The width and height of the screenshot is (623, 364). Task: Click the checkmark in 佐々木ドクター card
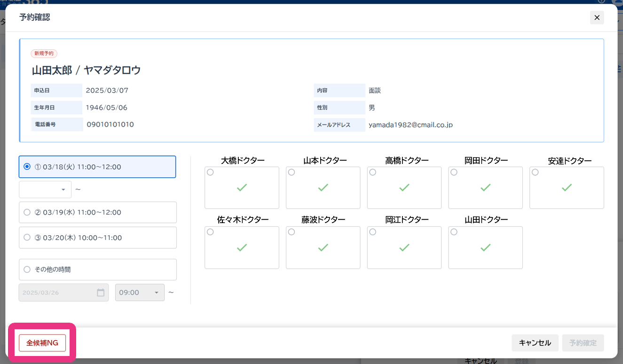[242, 248]
